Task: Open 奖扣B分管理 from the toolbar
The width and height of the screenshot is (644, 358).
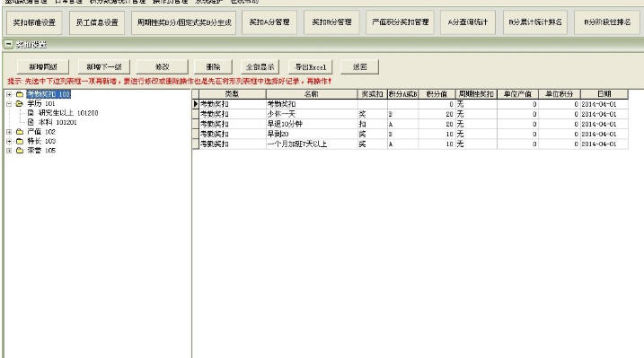Action: pyautogui.click(x=331, y=22)
